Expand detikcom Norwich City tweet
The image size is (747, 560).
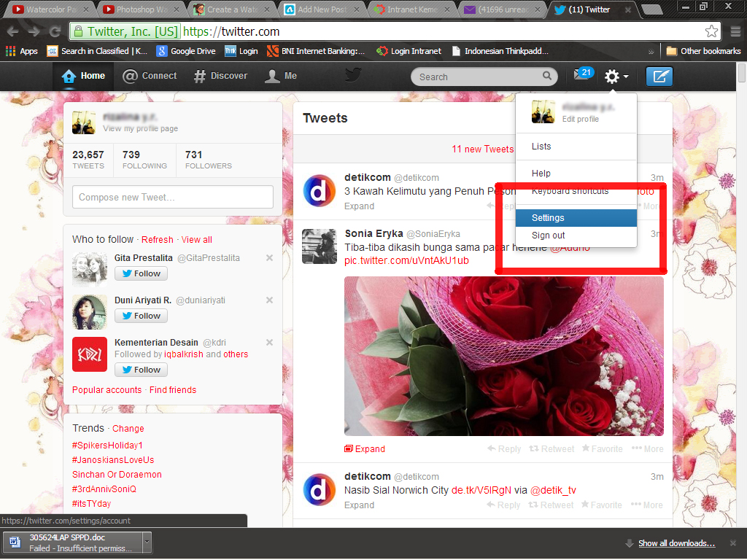[x=359, y=505]
